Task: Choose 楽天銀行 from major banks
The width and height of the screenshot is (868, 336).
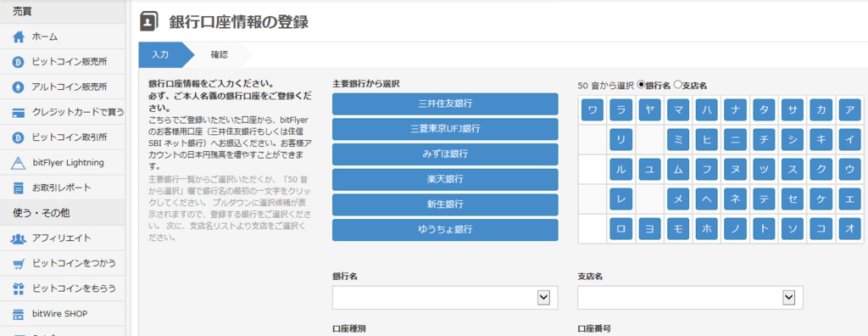Action: 445,179
